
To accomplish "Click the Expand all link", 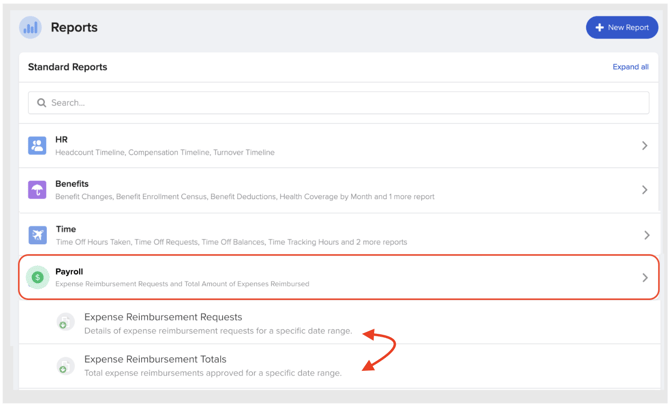I will point(630,67).
